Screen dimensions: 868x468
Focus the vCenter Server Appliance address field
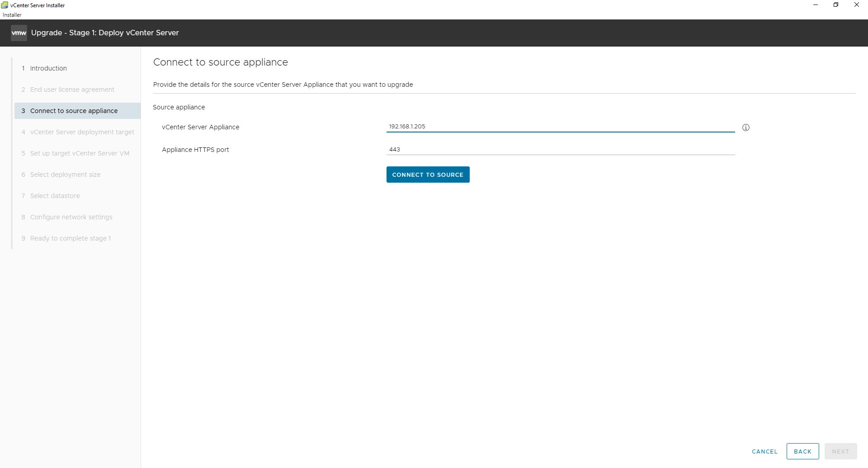point(561,127)
